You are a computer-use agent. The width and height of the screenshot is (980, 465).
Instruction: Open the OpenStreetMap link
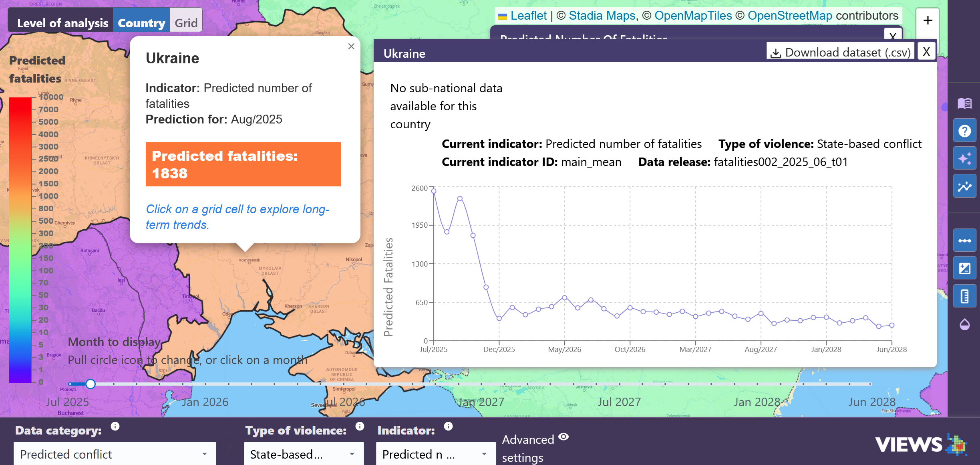point(790,16)
